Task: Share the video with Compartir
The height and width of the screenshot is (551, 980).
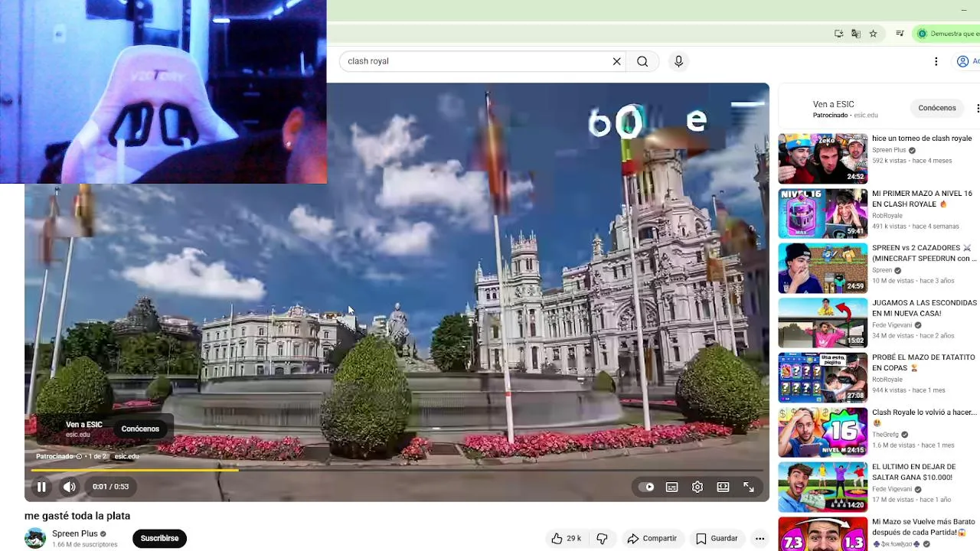Action: 652,539
